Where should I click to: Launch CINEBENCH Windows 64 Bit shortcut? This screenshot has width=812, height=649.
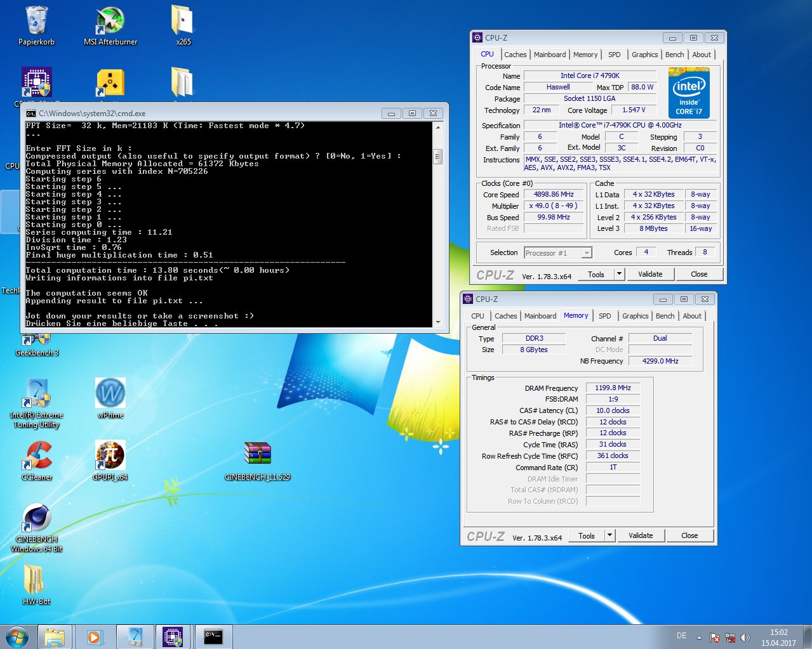36,528
